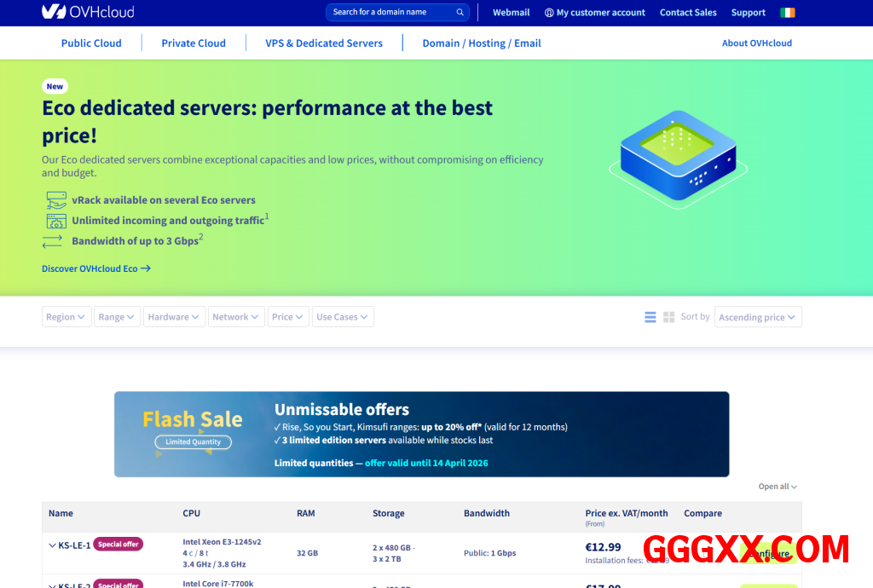Click the OVHcloud logo
Image resolution: width=873 pixels, height=588 pixels.
coord(87,12)
